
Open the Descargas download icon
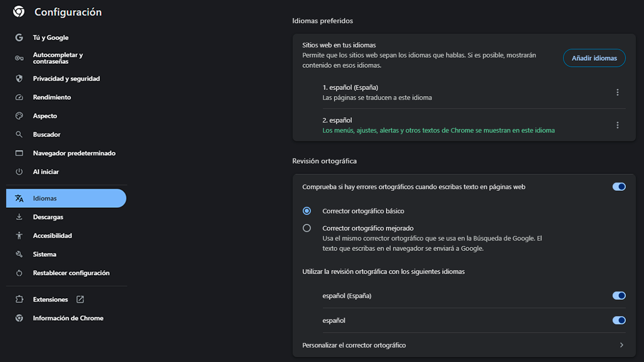(x=19, y=216)
